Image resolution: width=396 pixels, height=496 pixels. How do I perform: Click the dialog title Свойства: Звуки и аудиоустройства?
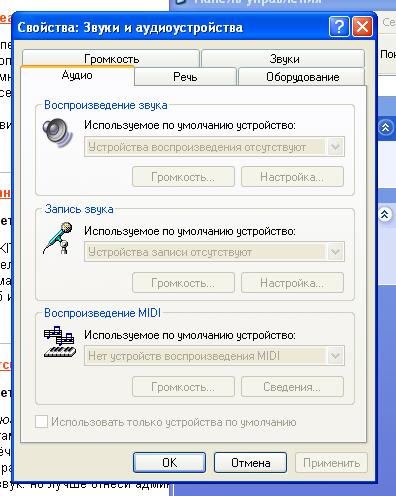pyautogui.click(x=130, y=27)
